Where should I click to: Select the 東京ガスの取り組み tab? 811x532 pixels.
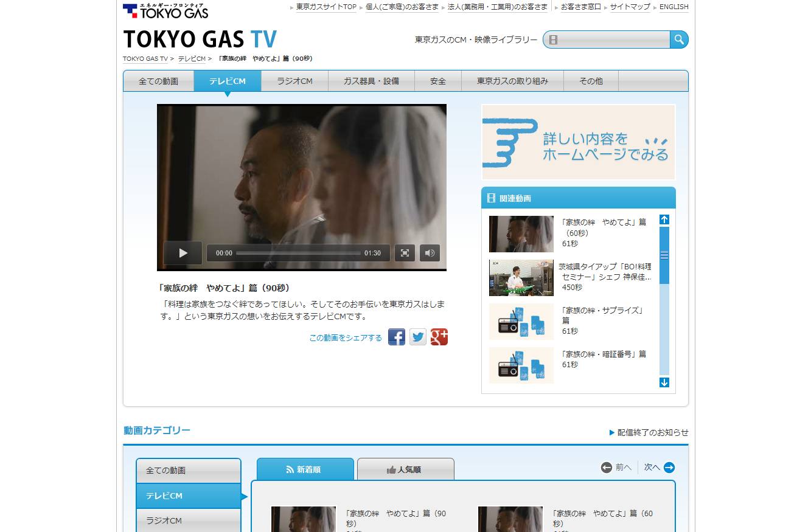(512, 81)
